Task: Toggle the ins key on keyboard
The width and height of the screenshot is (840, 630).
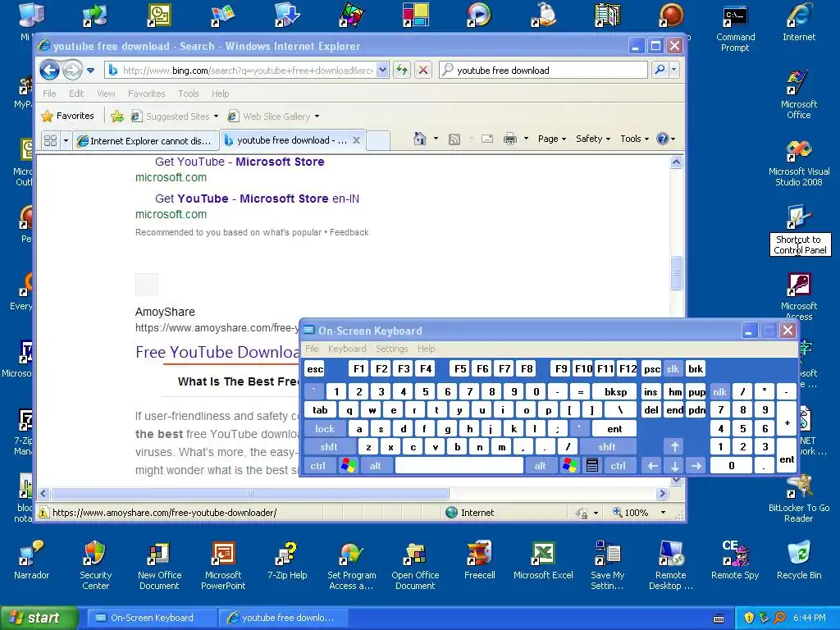Action: [x=651, y=391]
